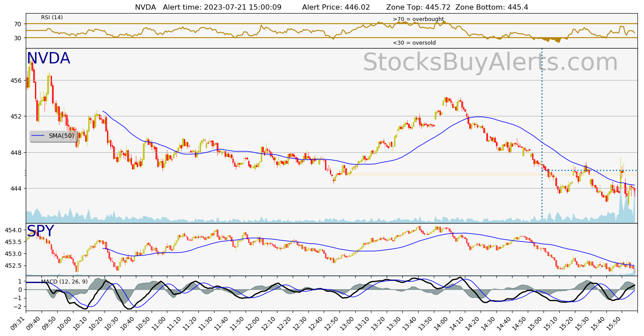This screenshot has height=336, width=644.
Task: Click the NVDA price axis label 456
Action: coord(16,80)
